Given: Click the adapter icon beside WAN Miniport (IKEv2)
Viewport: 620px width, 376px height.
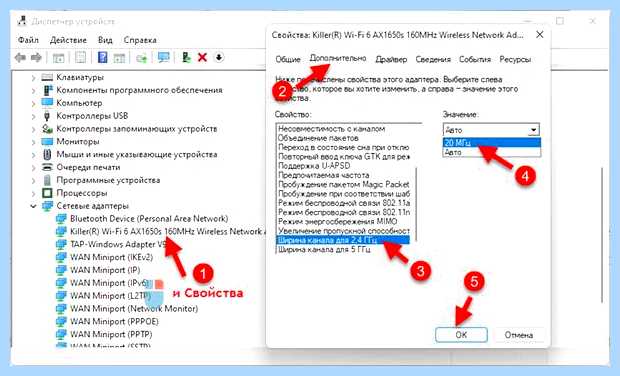Looking at the screenshot, I should (x=61, y=257).
